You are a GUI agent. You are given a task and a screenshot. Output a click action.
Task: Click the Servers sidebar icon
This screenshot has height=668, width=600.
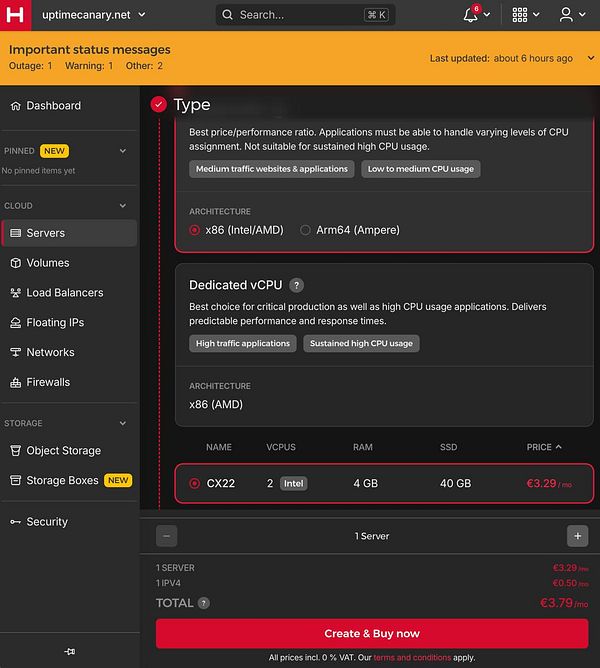click(x=15, y=233)
